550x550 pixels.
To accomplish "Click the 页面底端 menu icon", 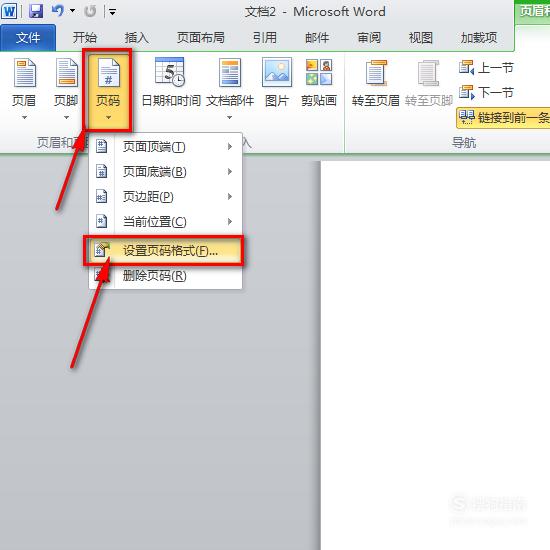I will point(101,172).
